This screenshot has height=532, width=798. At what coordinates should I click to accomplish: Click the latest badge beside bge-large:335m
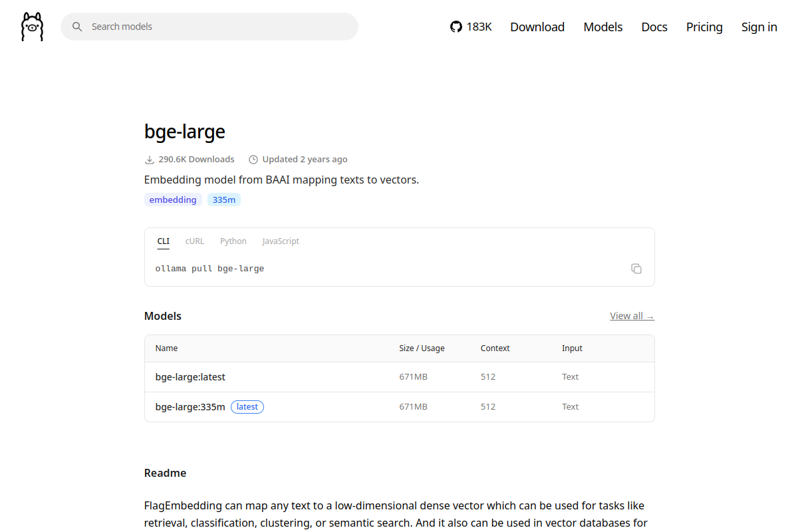(247, 407)
